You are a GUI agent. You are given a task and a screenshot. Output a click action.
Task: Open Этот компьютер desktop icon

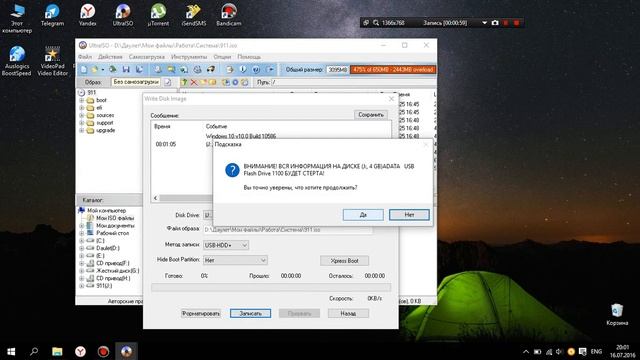coord(17,19)
